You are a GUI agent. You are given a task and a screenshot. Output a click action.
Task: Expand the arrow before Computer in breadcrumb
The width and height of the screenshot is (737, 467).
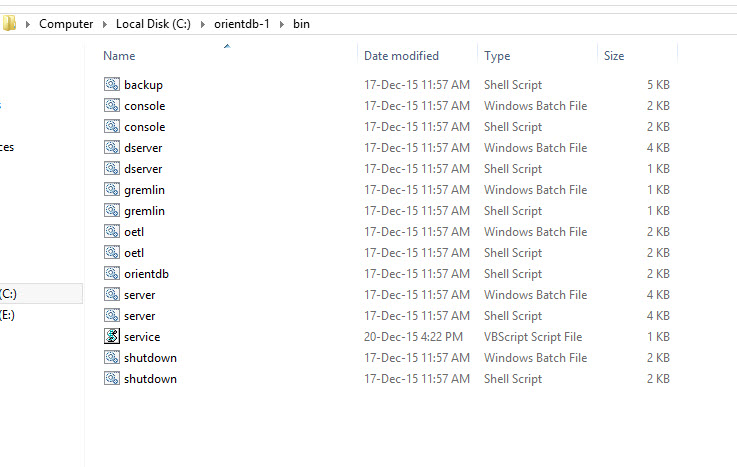[x=28, y=24]
